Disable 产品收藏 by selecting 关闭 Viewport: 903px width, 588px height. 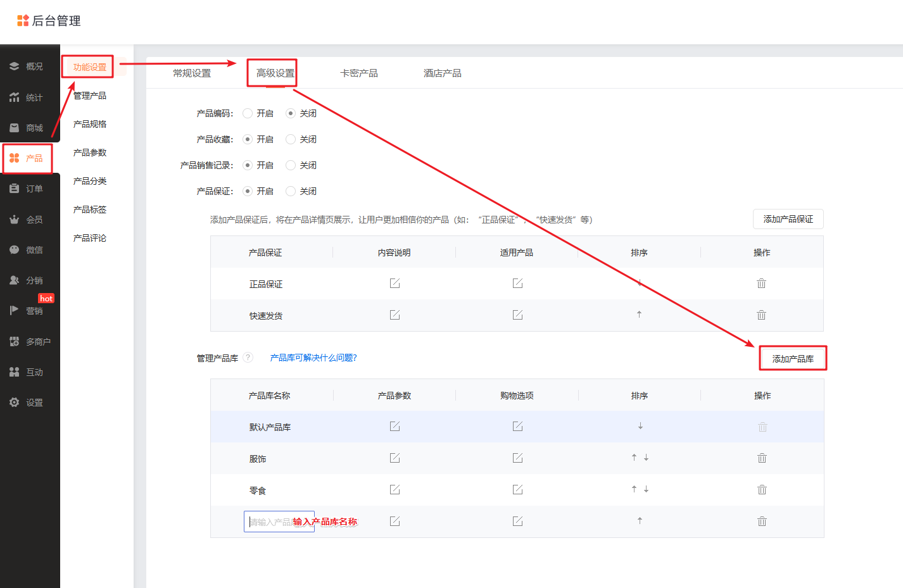tap(289, 139)
